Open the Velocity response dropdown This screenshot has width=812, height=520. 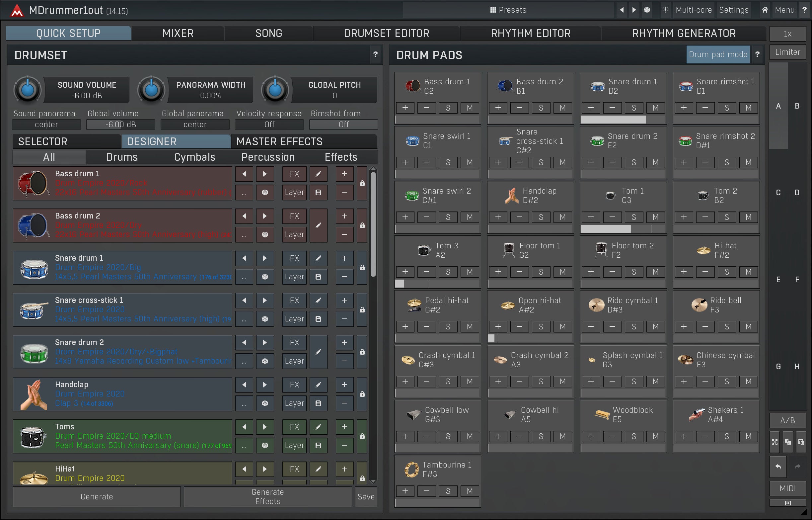click(x=269, y=125)
